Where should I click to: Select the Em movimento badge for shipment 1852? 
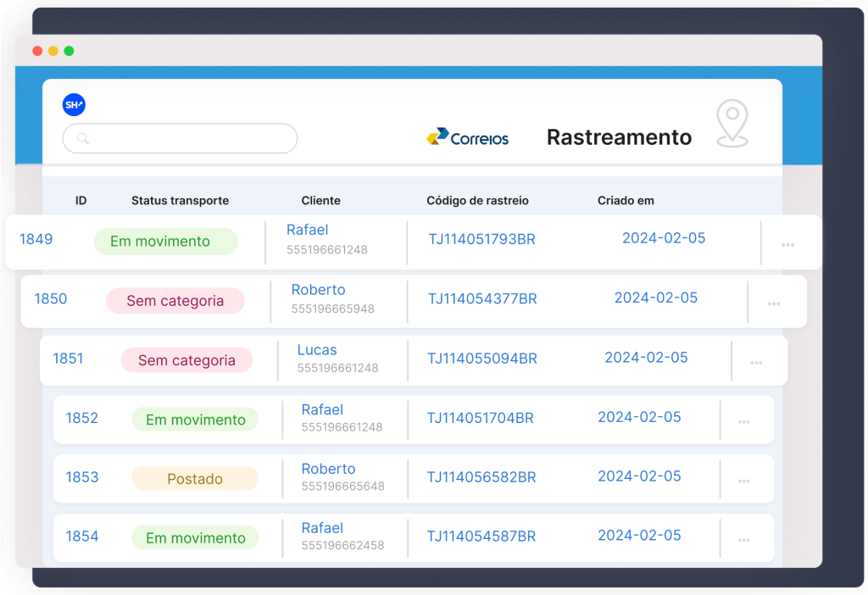195,420
